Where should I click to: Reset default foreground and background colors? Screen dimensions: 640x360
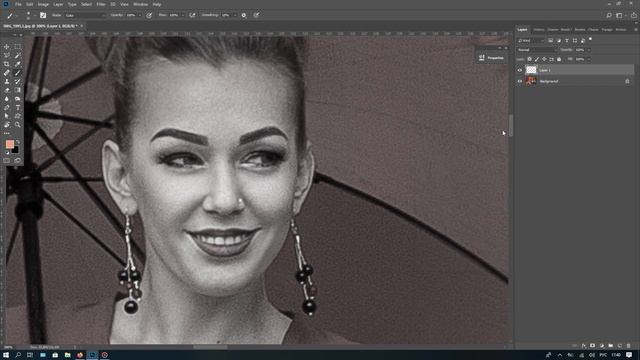[7, 153]
